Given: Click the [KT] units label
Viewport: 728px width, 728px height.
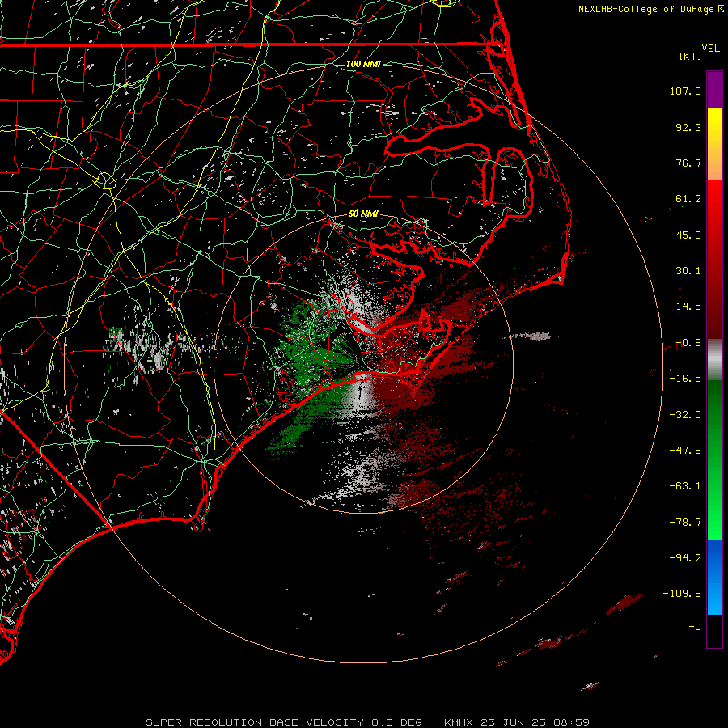Looking at the screenshot, I should [690, 56].
